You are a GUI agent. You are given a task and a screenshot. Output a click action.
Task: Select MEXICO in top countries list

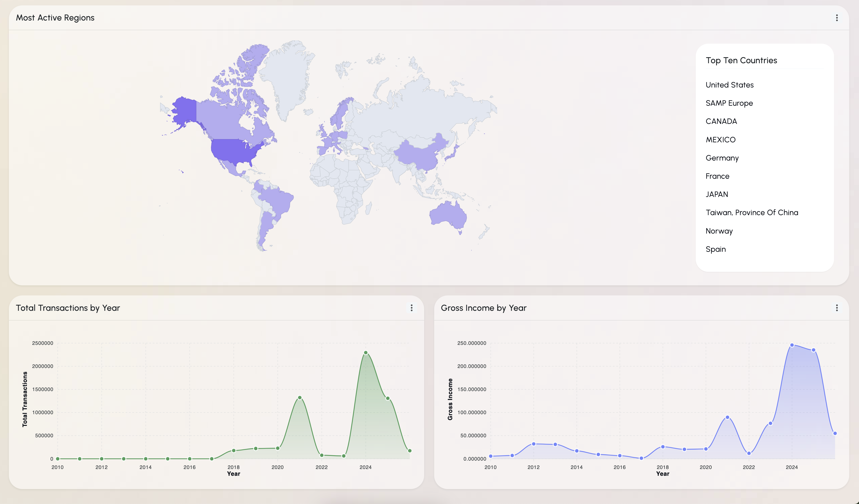coord(721,140)
